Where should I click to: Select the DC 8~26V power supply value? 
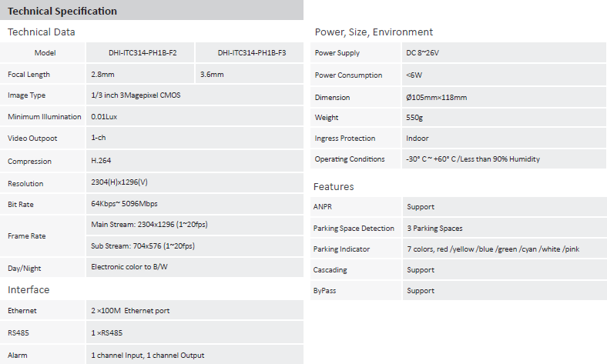click(x=504, y=52)
